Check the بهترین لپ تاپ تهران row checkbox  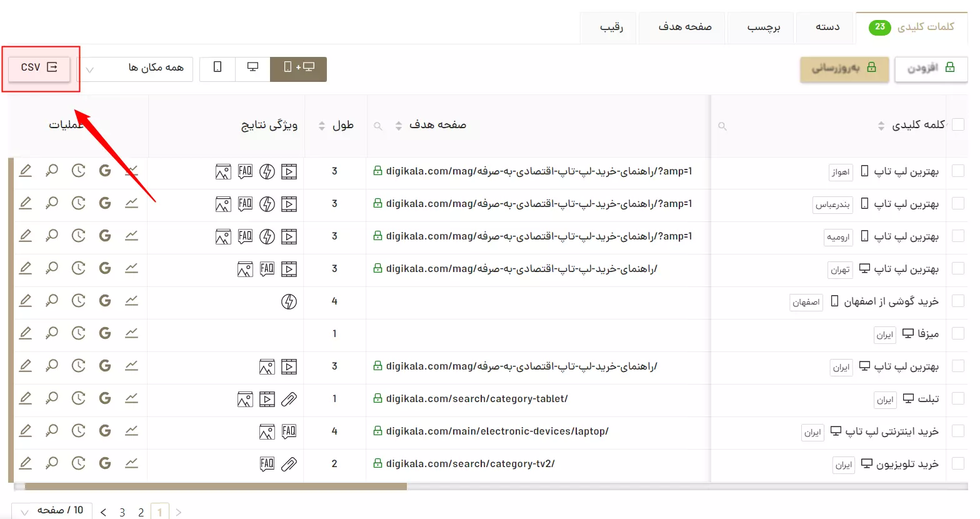[957, 268]
